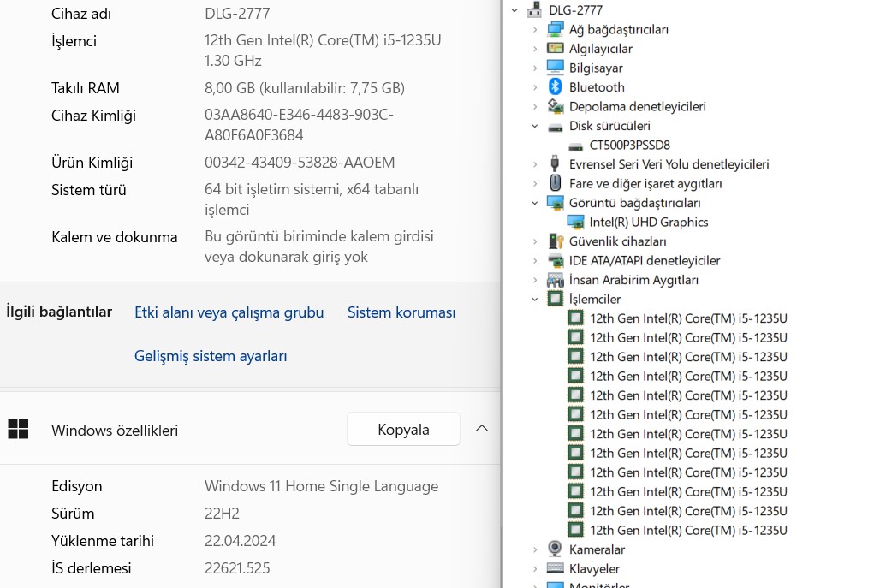Viewport: 874px width, 588px height.
Task: Click the Yüklenme tarihi value 22.04.2024
Action: (241, 541)
